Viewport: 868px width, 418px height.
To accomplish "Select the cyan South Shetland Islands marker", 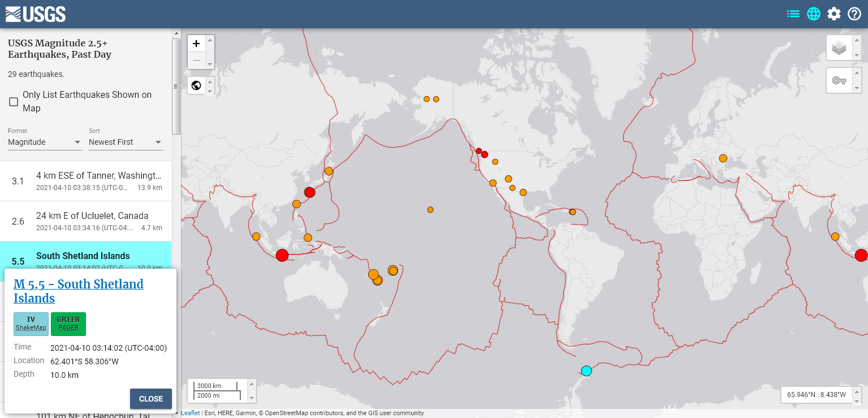I will [x=586, y=370].
